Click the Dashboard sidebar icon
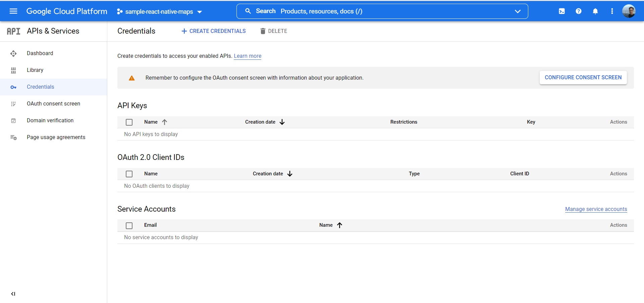 (x=13, y=53)
